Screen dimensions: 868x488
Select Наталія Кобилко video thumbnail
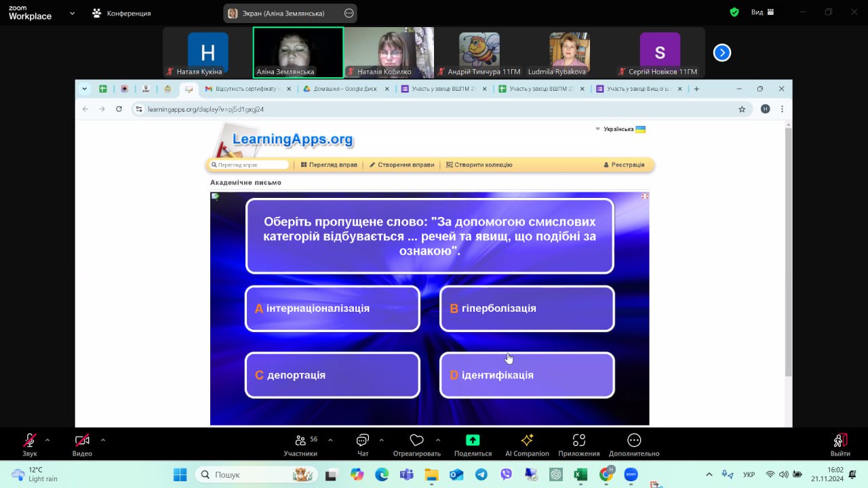pos(389,53)
